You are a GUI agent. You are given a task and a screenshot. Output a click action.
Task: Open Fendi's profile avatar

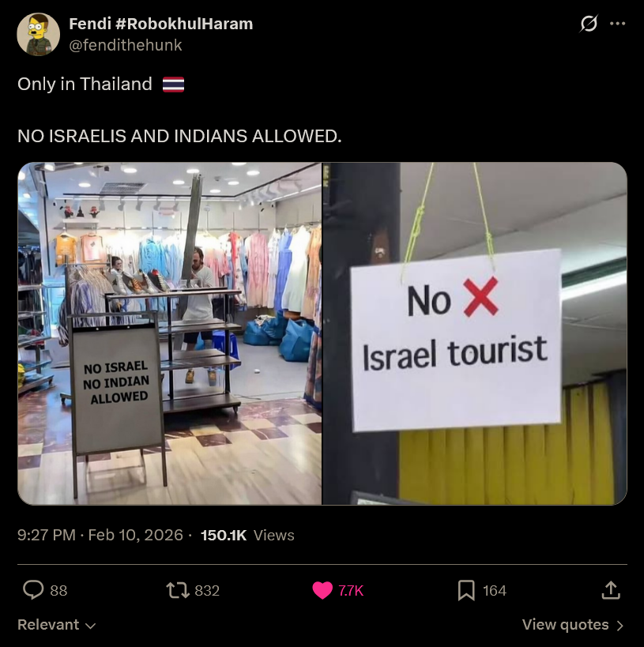pyautogui.click(x=39, y=34)
